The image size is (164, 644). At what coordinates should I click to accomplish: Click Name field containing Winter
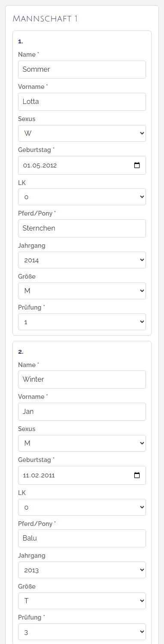click(82, 380)
